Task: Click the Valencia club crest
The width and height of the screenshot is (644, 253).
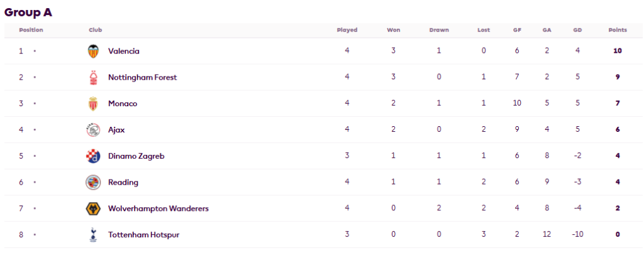Action: pos(93,51)
